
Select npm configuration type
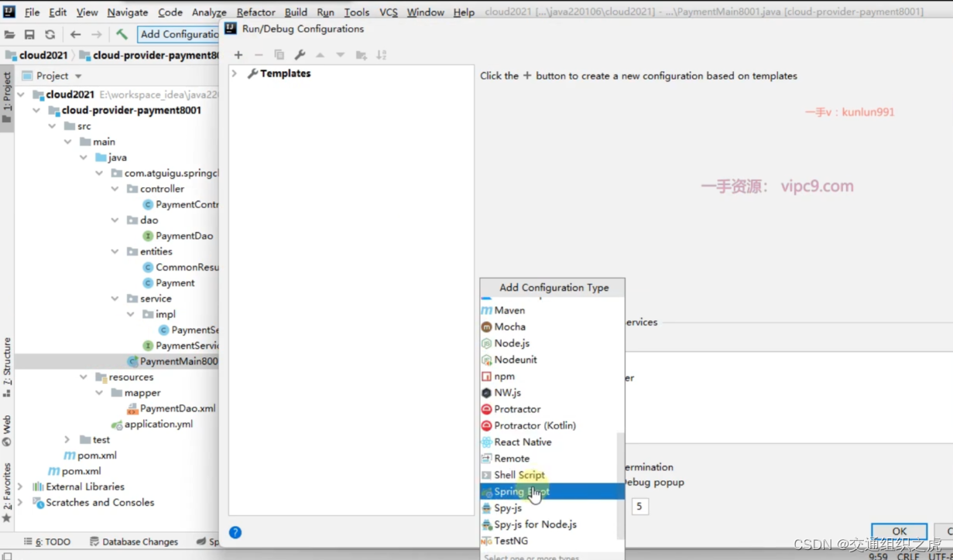point(552,376)
